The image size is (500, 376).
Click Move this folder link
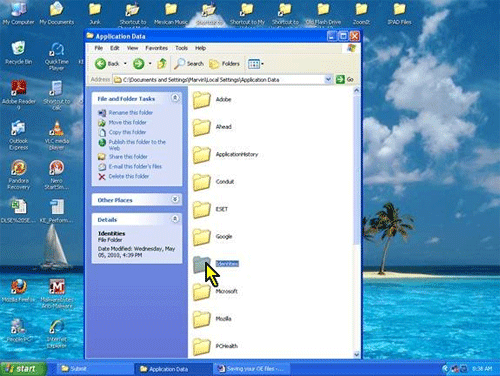128,122
